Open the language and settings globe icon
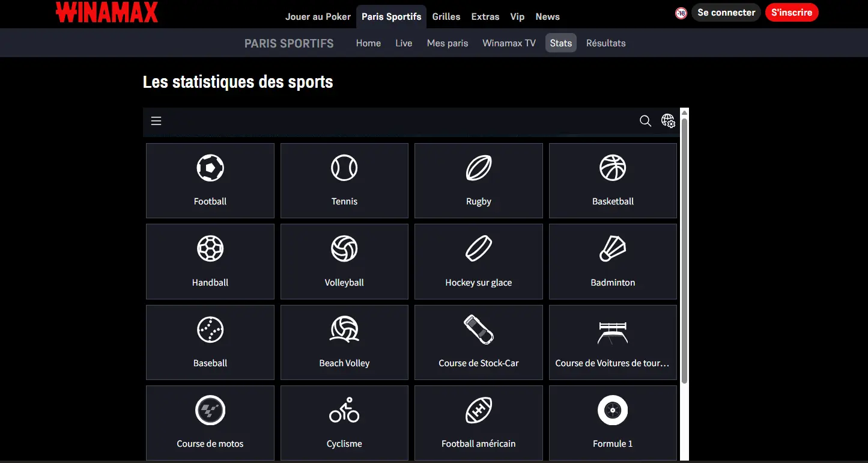The height and width of the screenshot is (463, 868). 668,121
